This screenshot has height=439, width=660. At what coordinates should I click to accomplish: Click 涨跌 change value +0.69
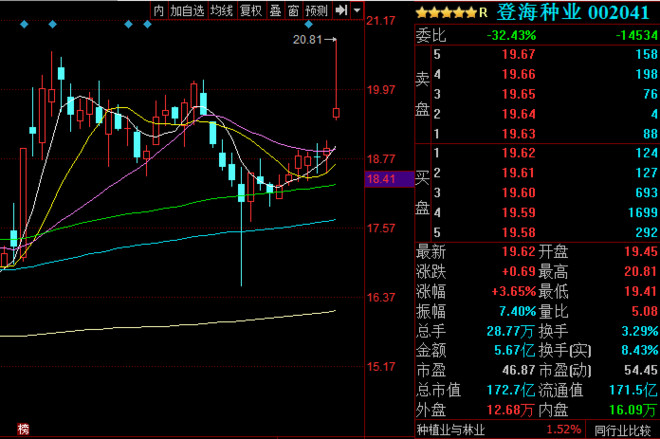[x=519, y=271]
